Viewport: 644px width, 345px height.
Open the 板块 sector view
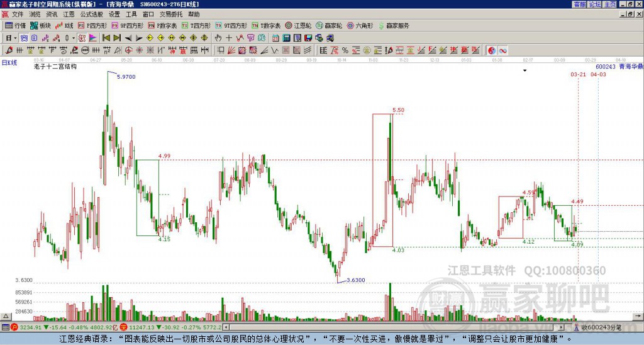[40, 25]
